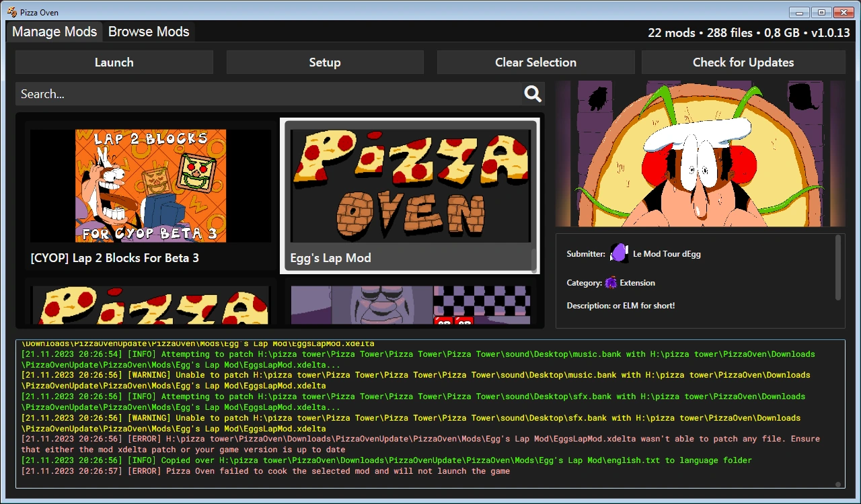
Task: Switch to the Manage Mods tab
Action: click(x=54, y=32)
